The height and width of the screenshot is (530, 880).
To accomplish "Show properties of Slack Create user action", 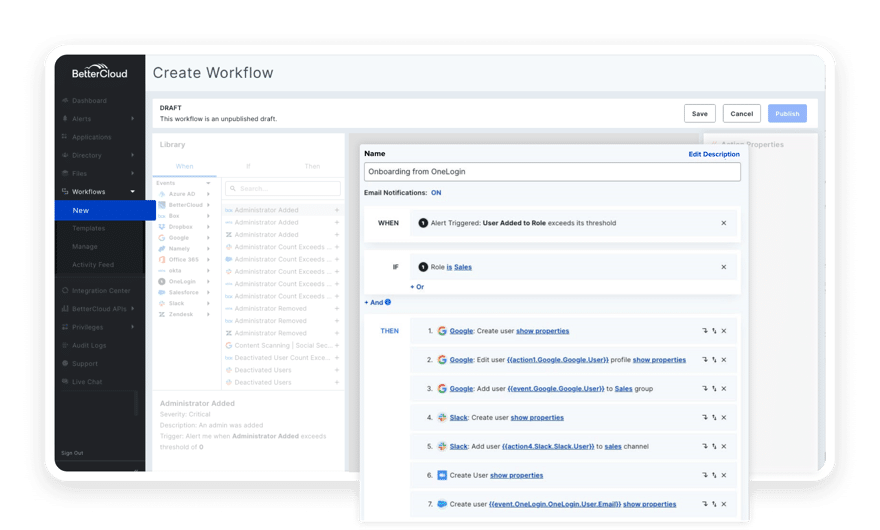I will coord(537,418).
